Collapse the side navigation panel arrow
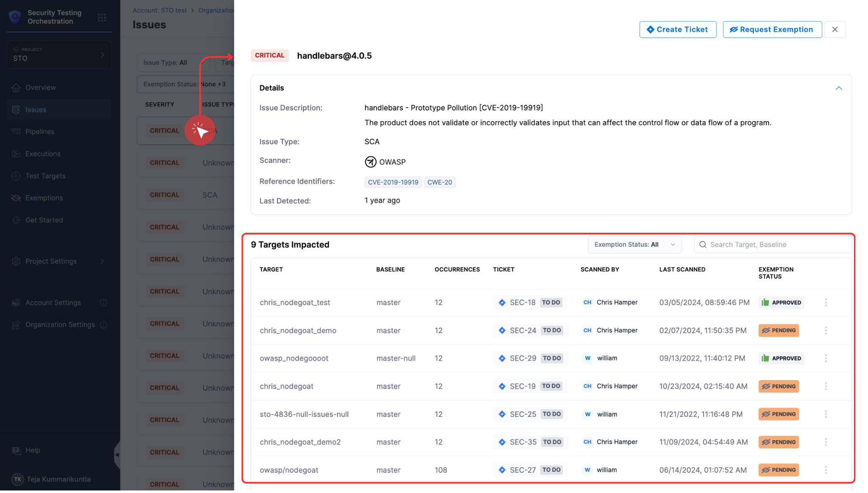 coord(117,455)
